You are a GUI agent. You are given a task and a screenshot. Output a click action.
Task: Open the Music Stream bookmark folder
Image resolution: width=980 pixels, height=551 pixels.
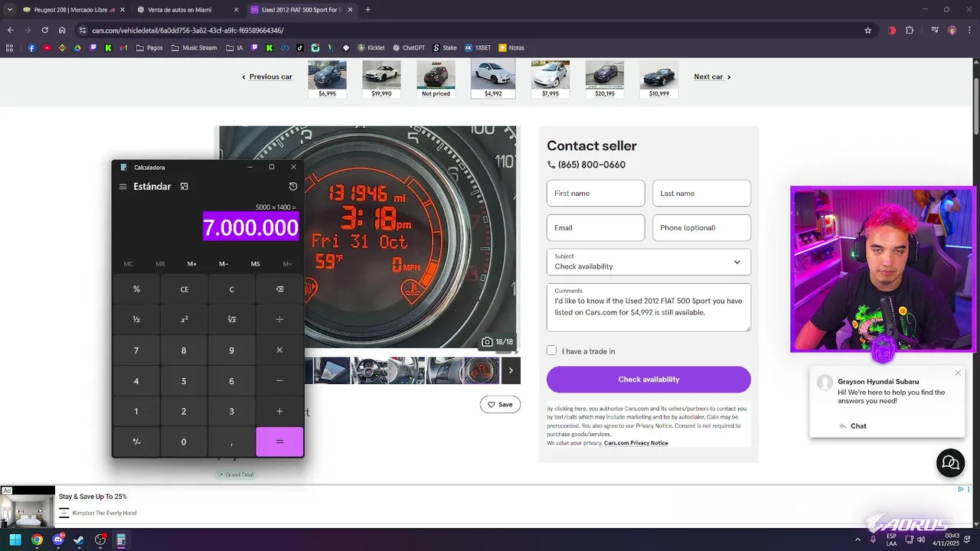[x=194, y=47]
